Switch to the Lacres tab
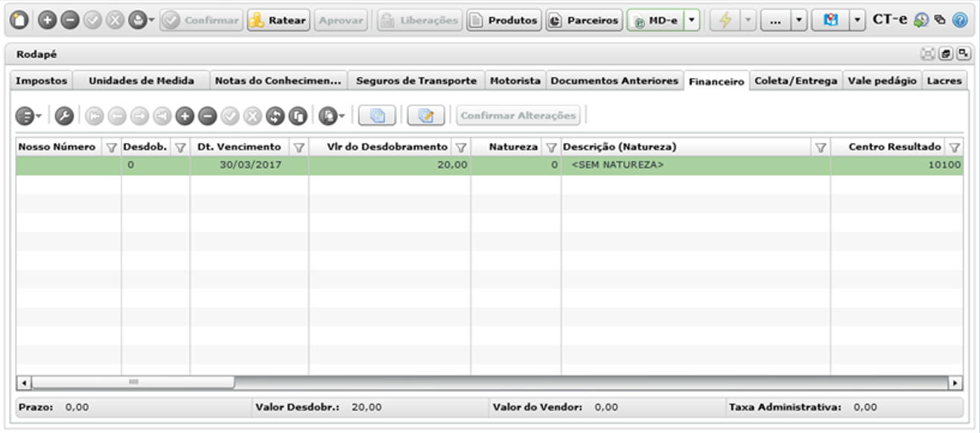Image resolution: width=980 pixels, height=433 pixels. 944,80
